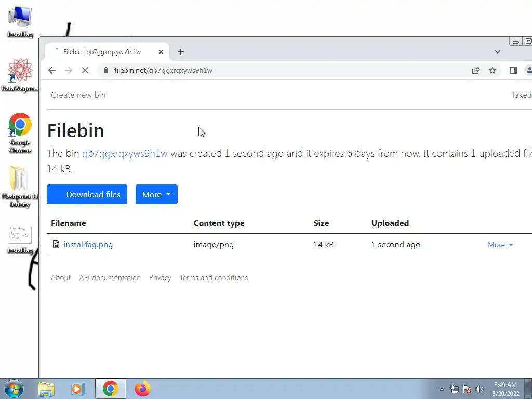532x399 pixels.
Task: Go back to the previous page
Action: click(52, 70)
